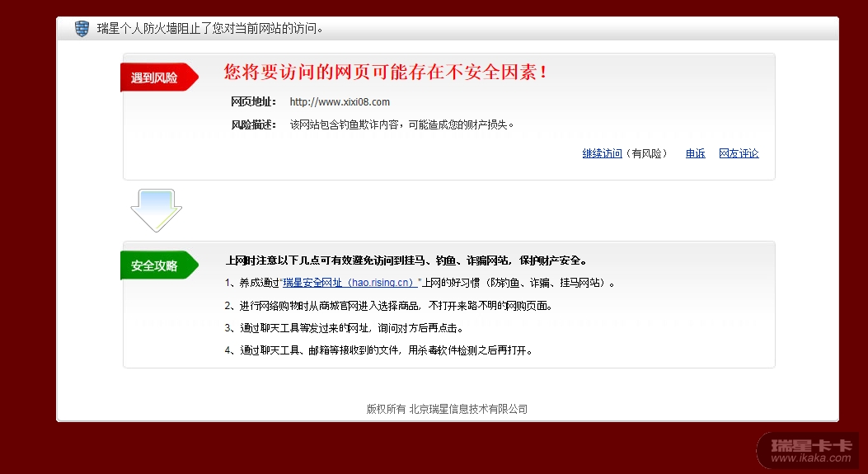Click the 风险描述 label
The width and height of the screenshot is (868, 474).
(253, 124)
